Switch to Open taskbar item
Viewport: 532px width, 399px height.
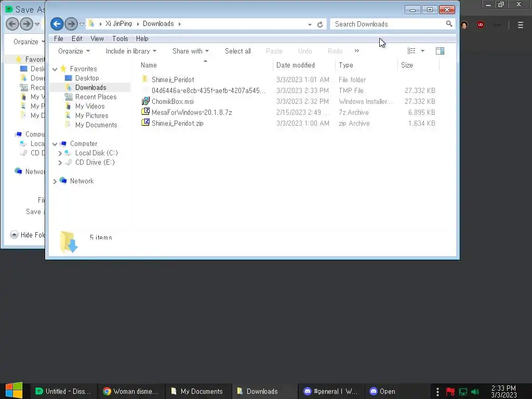point(397,391)
